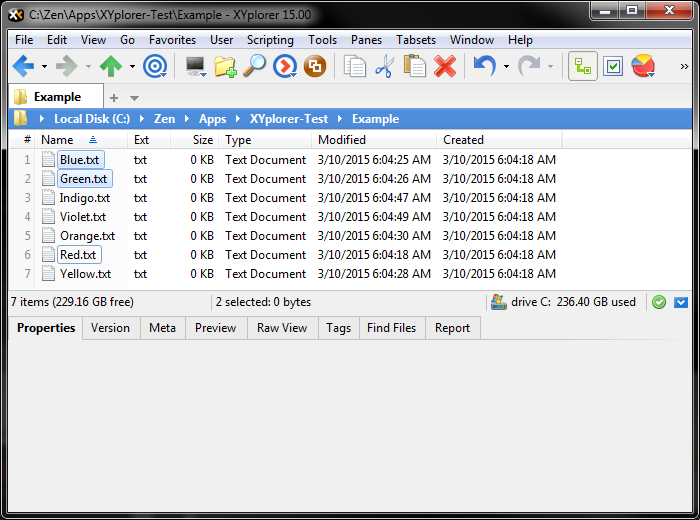The width and height of the screenshot is (700, 520).
Task: Expand the Undo dropdown arrow
Action: (505, 67)
